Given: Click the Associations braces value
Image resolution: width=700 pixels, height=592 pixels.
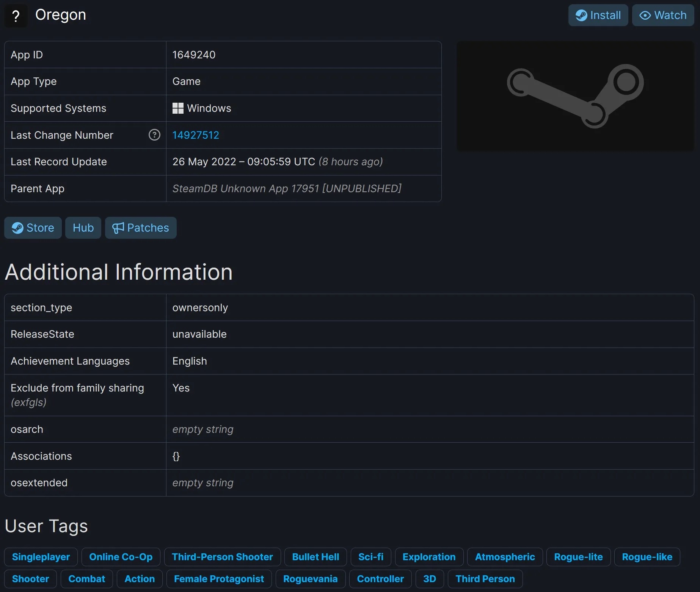Looking at the screenshot, I should coord(176,456).
